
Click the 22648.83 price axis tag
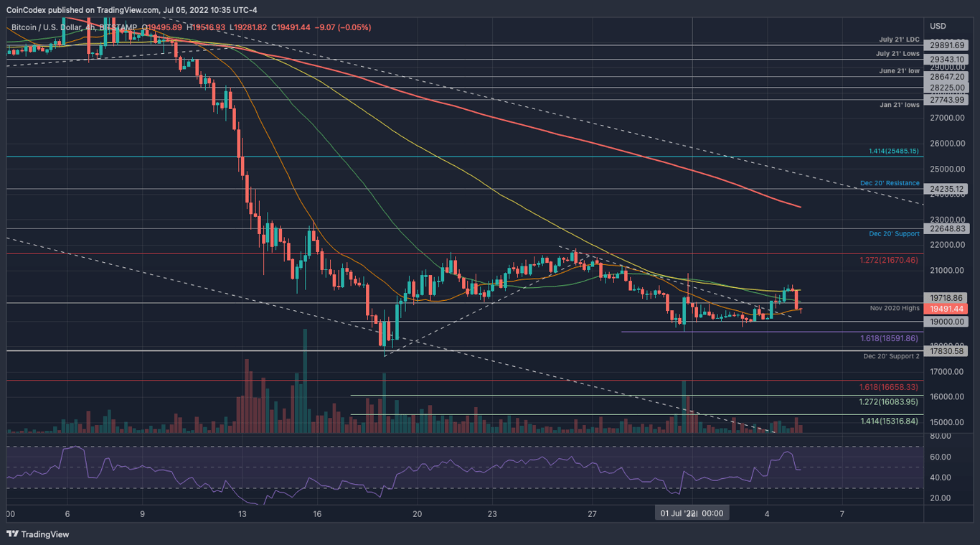coord(946,229)
